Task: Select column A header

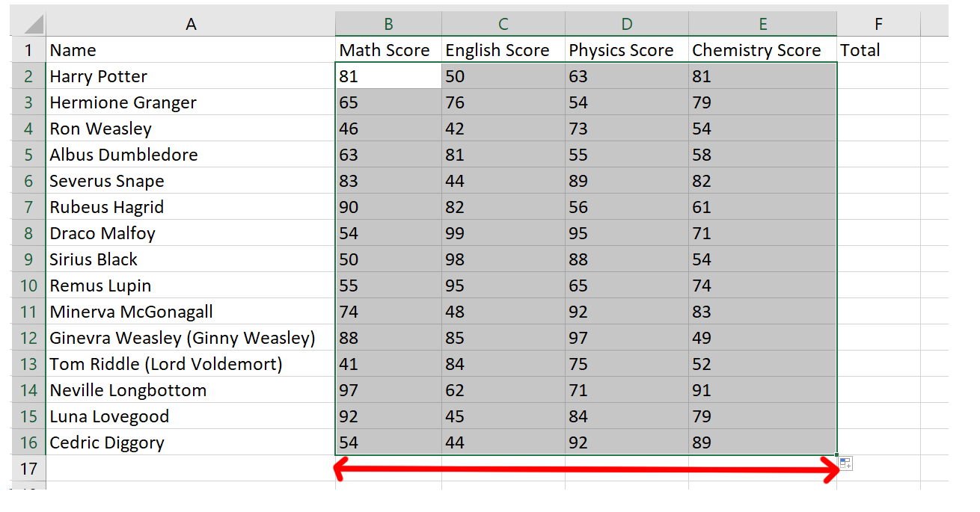Action: pyautogui.click(x=191, y=24)
